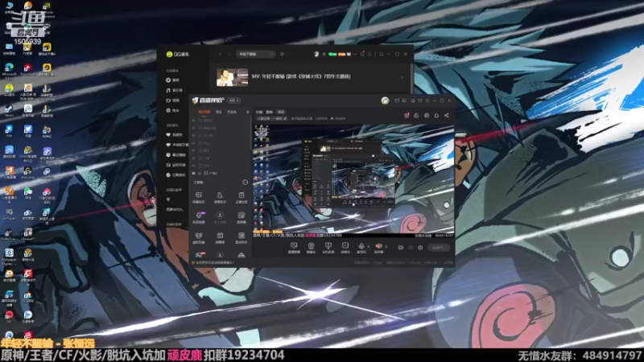Open streaming settings gear icon
Screen dimensions: 644x362
pos(420,248)
